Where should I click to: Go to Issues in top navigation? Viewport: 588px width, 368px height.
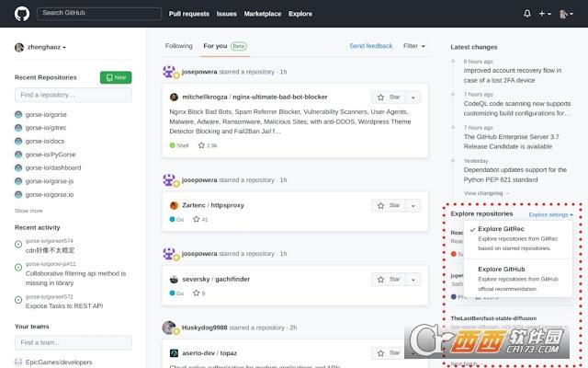[227, 14]
